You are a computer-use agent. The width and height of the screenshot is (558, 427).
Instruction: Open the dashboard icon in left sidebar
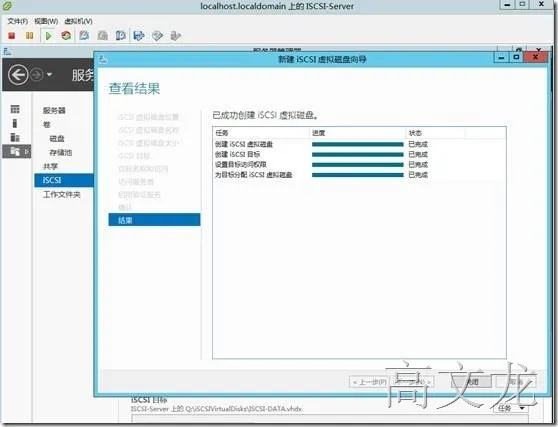point(15,109)
